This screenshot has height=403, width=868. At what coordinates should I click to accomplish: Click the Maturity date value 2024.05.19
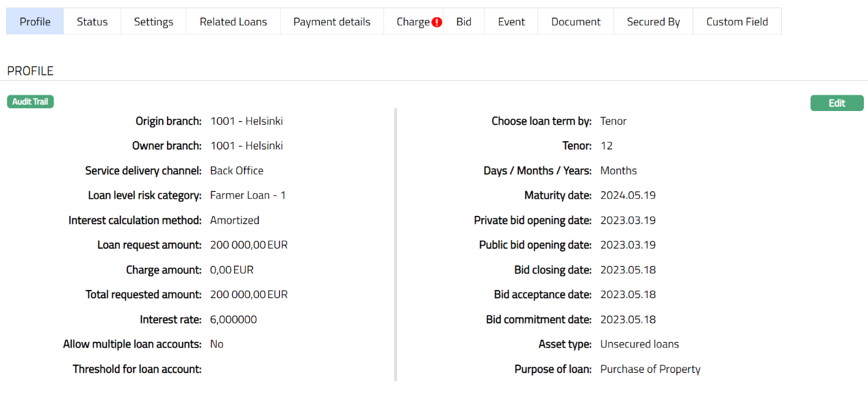coord(628,195)
